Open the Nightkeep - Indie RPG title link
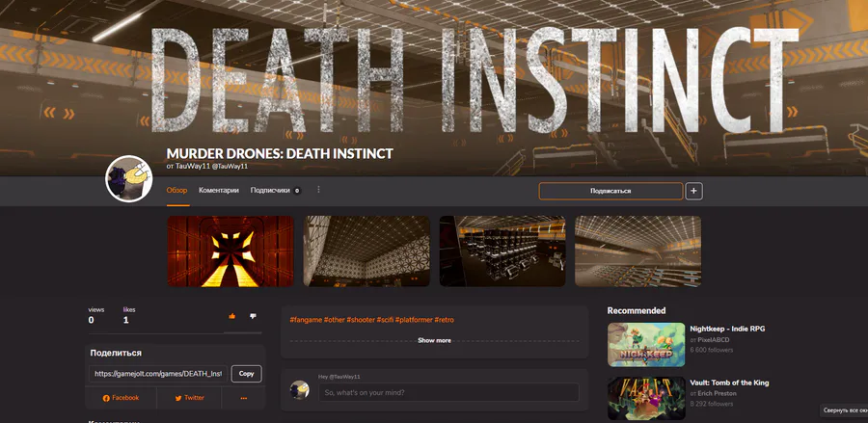 tap(727, 329)
